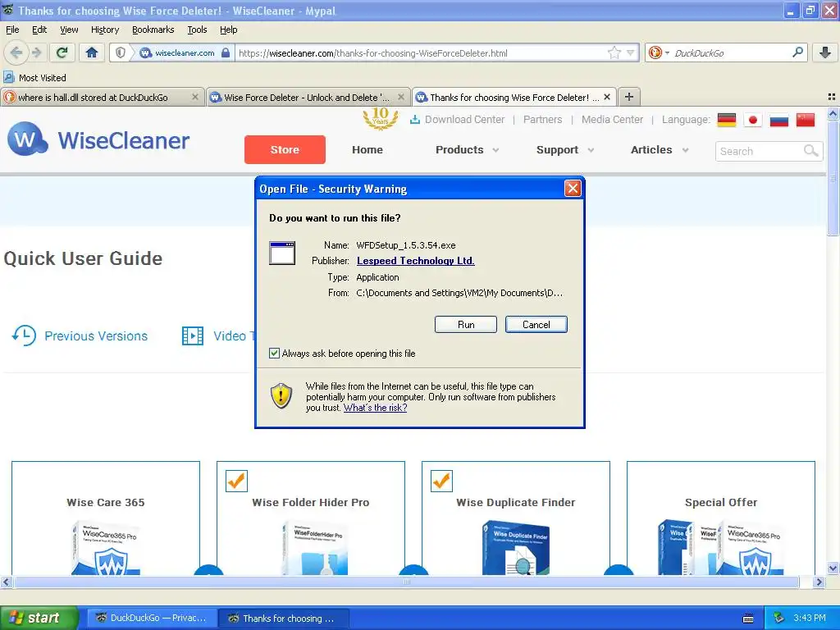
Task: Open the downloads arrow in toolbar
Action: 825,52
